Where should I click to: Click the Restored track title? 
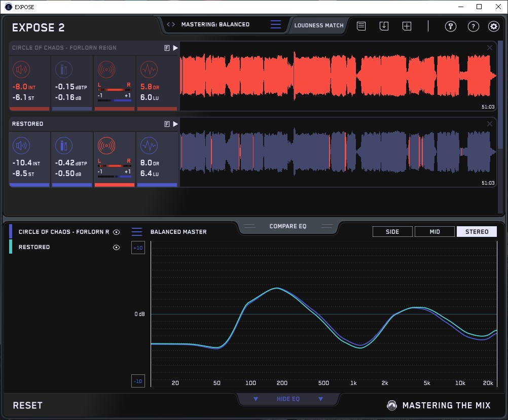(27, 124)
